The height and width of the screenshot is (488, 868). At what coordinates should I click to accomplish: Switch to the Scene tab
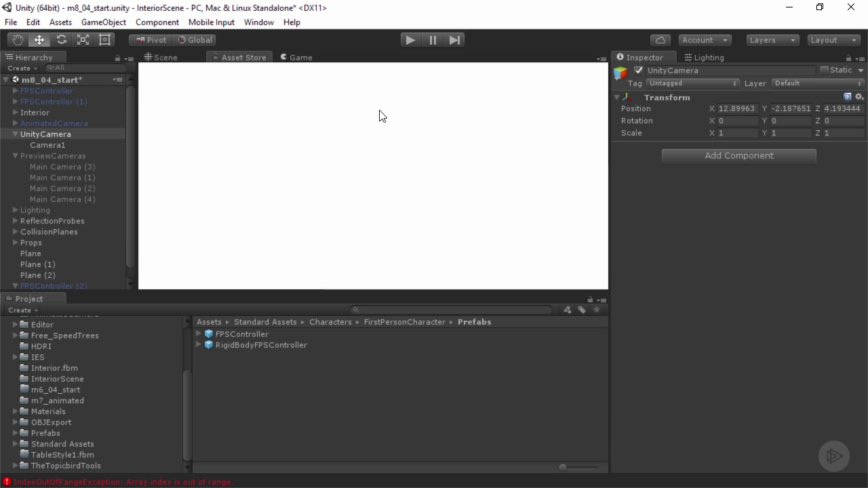161,58
